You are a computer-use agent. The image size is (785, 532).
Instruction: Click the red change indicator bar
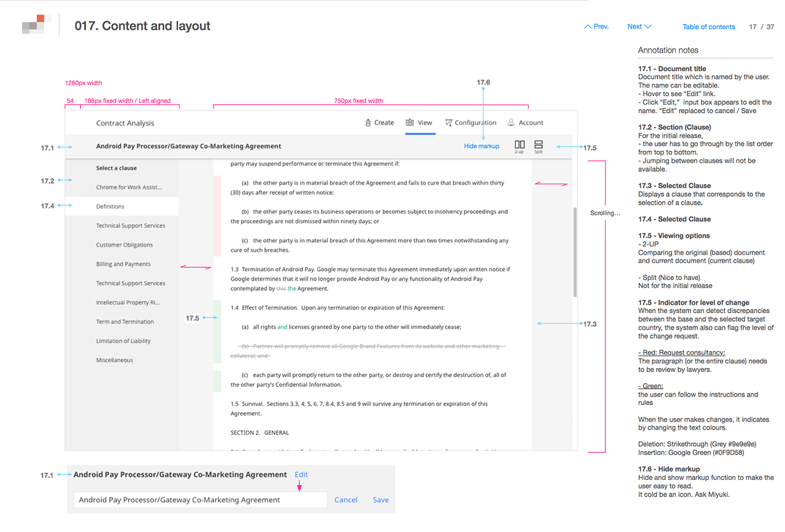(217, 216)
